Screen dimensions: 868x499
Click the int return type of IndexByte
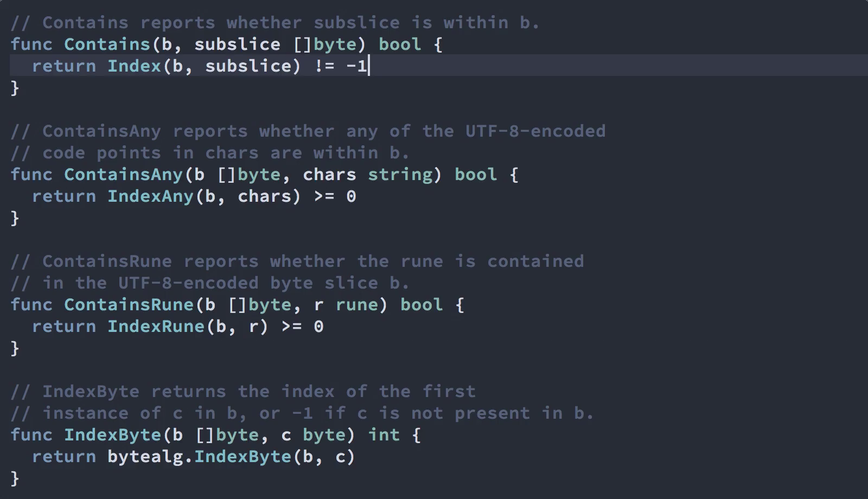384,435
